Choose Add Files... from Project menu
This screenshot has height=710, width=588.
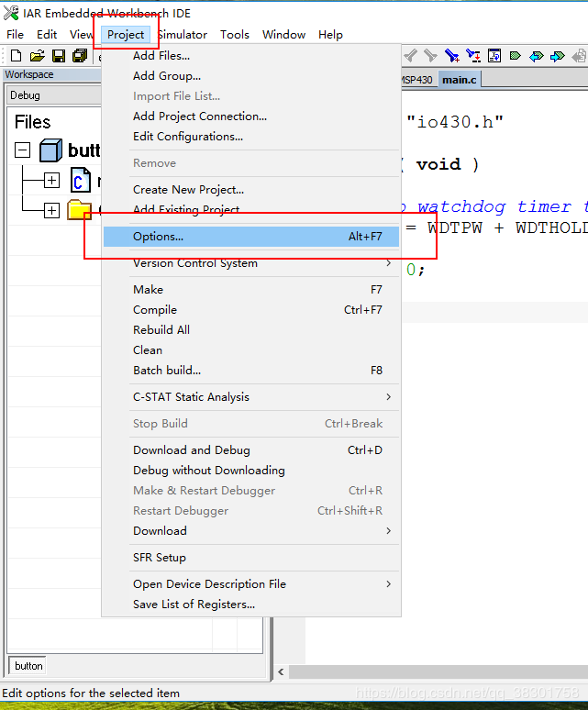(251, 56)
